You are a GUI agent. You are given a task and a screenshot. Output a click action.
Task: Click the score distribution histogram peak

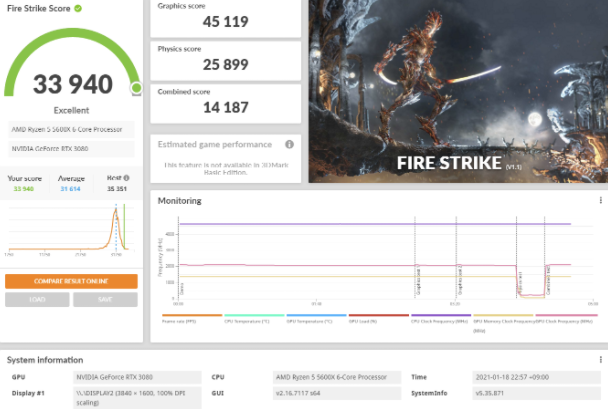click(x=116, y=210)
